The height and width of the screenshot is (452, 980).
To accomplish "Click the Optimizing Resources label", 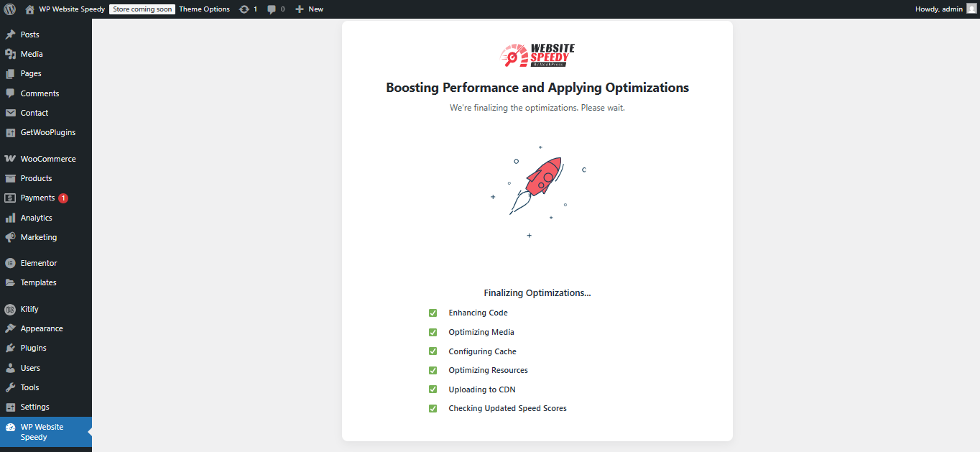I will coord(489,370).
